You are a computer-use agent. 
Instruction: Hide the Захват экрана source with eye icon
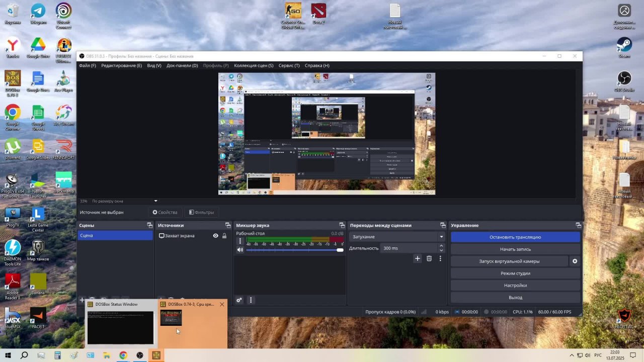pyautogui.click(x=215, y=236)
